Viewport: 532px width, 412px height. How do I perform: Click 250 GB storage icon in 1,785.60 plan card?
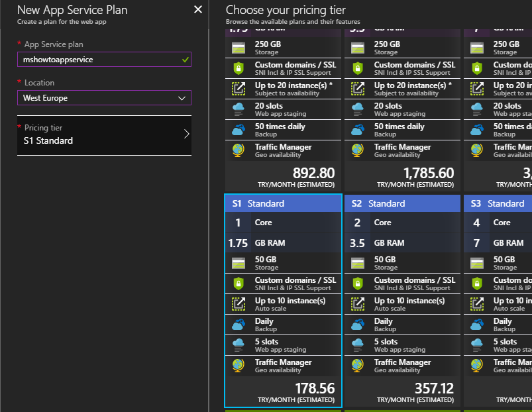pyautogui.click(x=358, y=48)
